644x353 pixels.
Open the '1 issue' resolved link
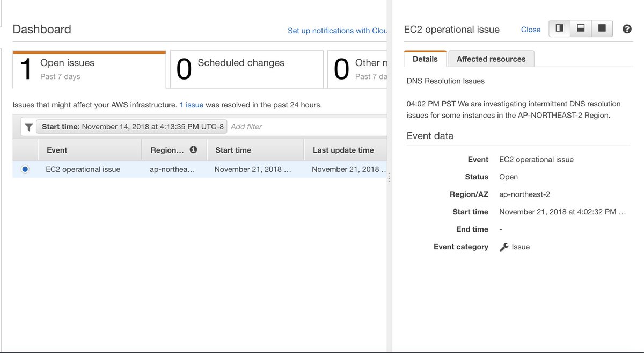coord(191,105)
